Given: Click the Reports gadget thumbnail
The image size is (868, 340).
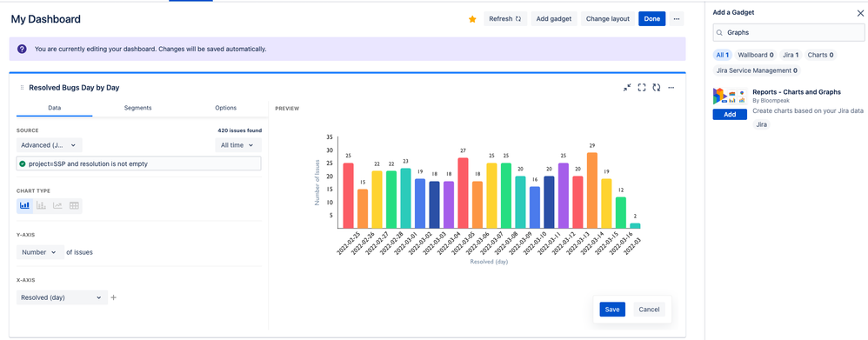Looking at the screenshot, I should click(x=730, y=96).
